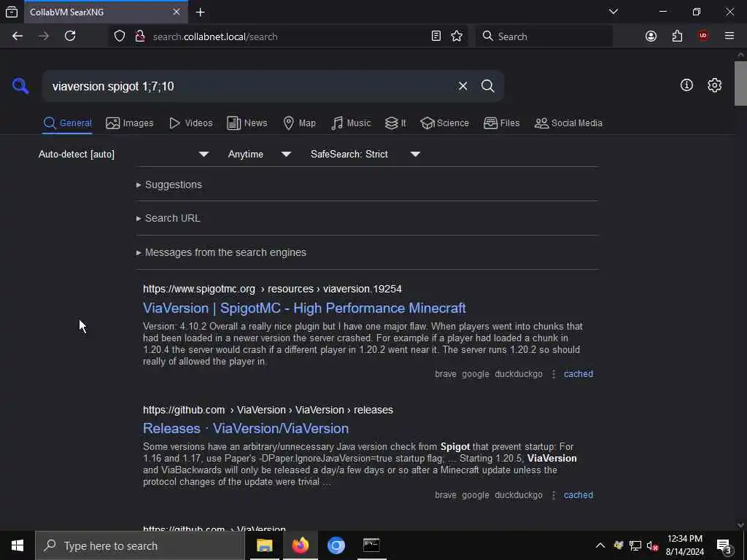Open Firefox View icon in tab bar
747x560 pixels.
pos(12,12)
